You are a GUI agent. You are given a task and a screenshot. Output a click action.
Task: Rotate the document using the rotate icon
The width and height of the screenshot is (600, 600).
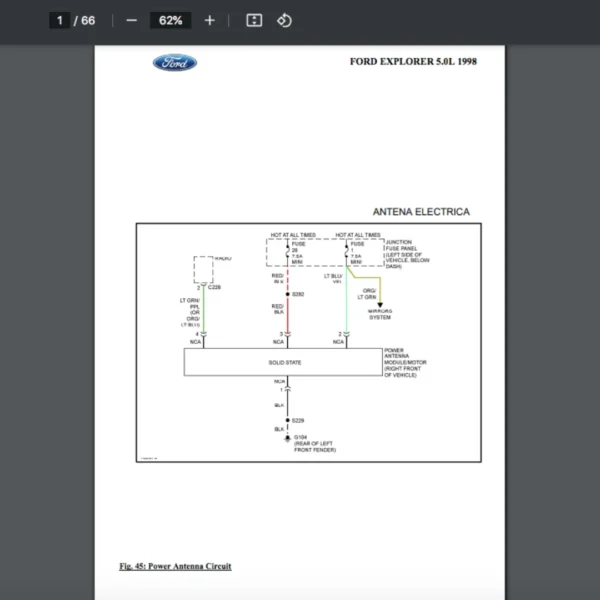click(x=284, y=20)
